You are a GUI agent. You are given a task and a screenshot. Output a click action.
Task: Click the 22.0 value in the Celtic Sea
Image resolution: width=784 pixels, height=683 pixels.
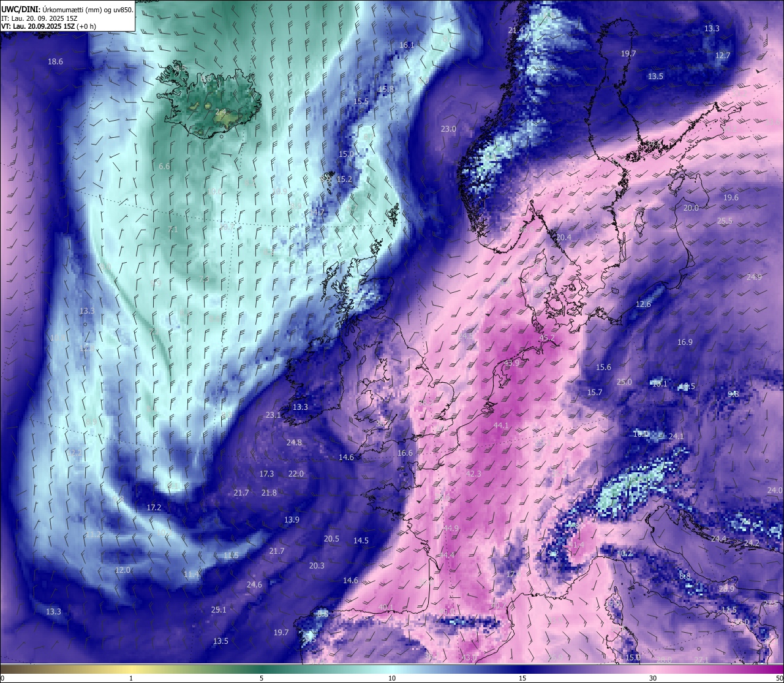[x=296, y=474]
